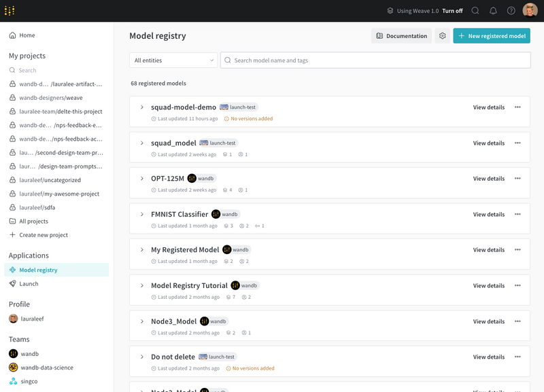Open more options for Do not delete

click(517, 357)
